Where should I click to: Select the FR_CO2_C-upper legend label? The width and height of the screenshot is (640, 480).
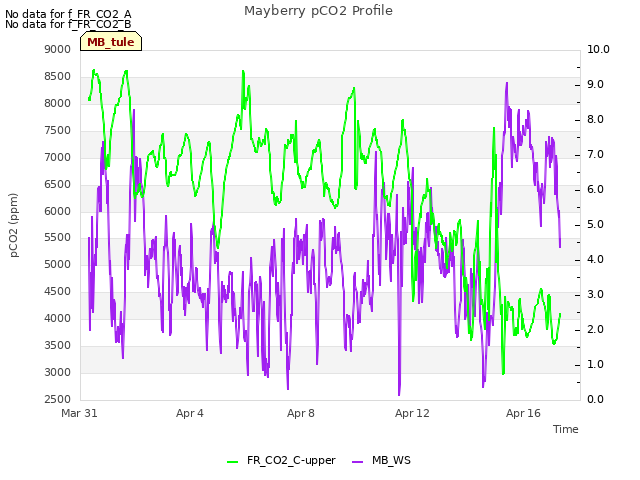291,460
